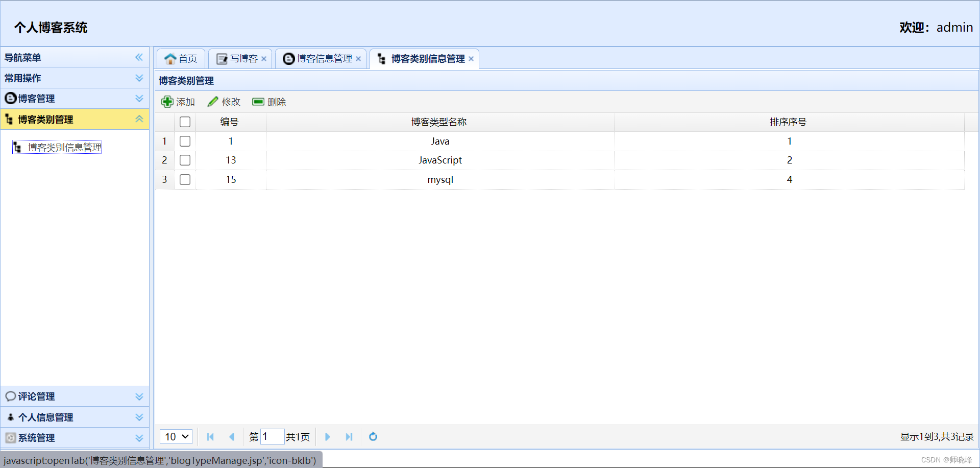The image size is (980, 468).
Task: Click the green plus add icon
Action: (x=167, y=102)
